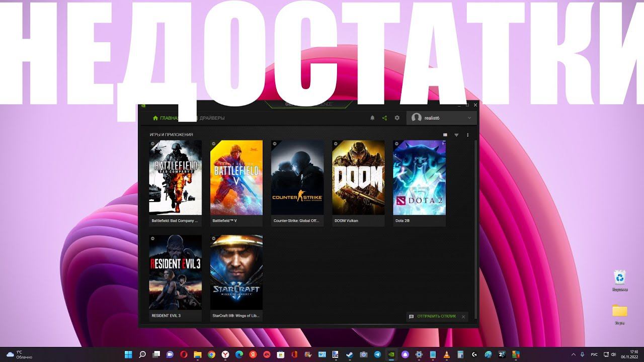Switch games list to details view icon
This screenshot has height=362, width=644.
tap(445, 135)
